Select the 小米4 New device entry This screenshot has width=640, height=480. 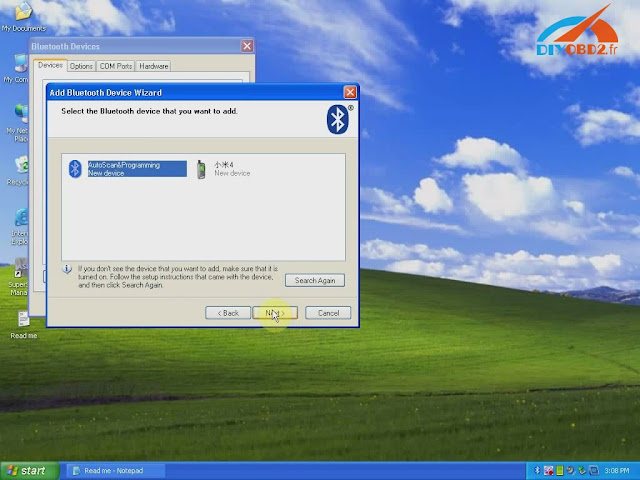[224, 169]
